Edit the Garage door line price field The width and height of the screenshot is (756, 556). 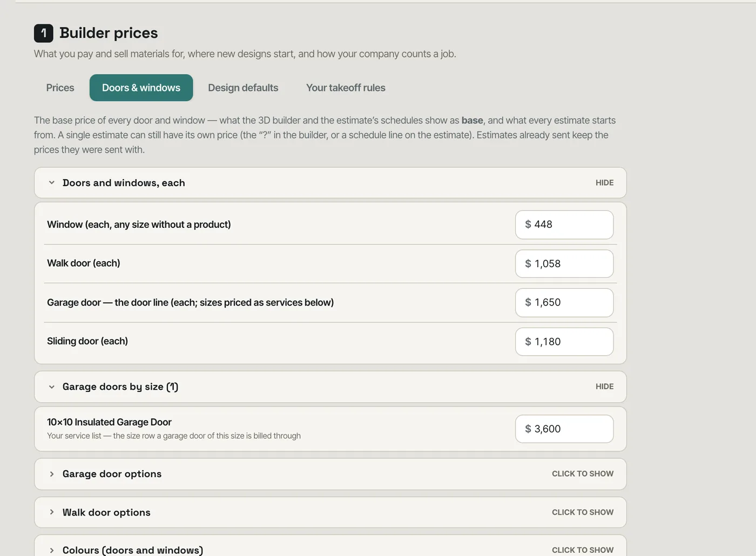click(x=564, y=302)
